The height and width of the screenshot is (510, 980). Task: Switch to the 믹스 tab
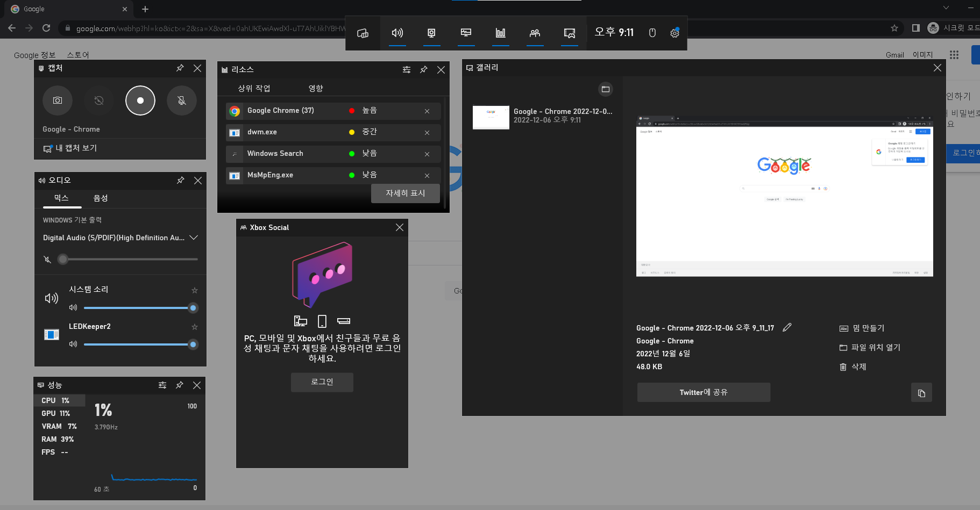pyautogui.click(x=61, y=198)
